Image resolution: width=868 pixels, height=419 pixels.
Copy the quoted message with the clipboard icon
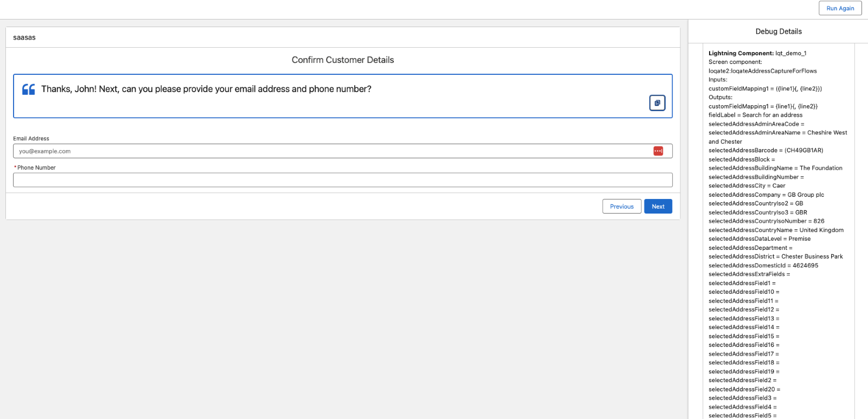point(657,103)
